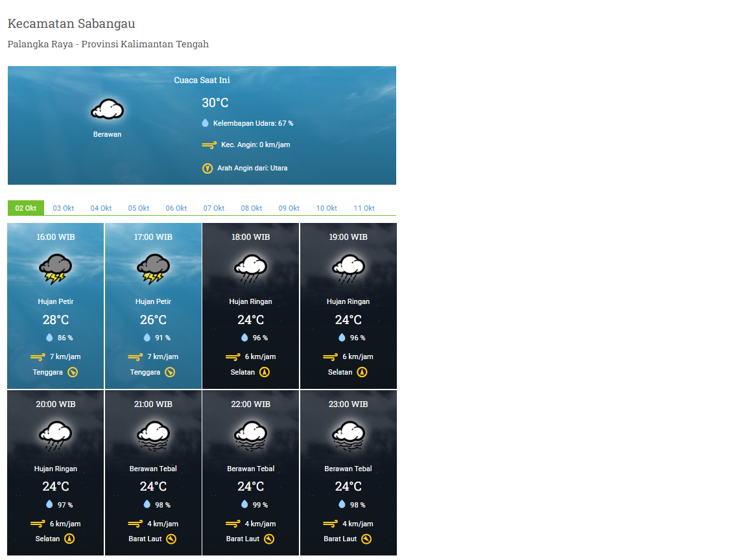747x560 pixels.
Task: Click the Cuaca Saat Ini title
Action: click(x=202, y=80)
